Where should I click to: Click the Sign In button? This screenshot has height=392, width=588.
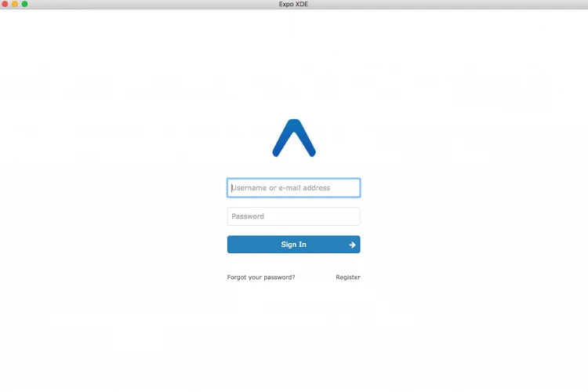point(294,245)
